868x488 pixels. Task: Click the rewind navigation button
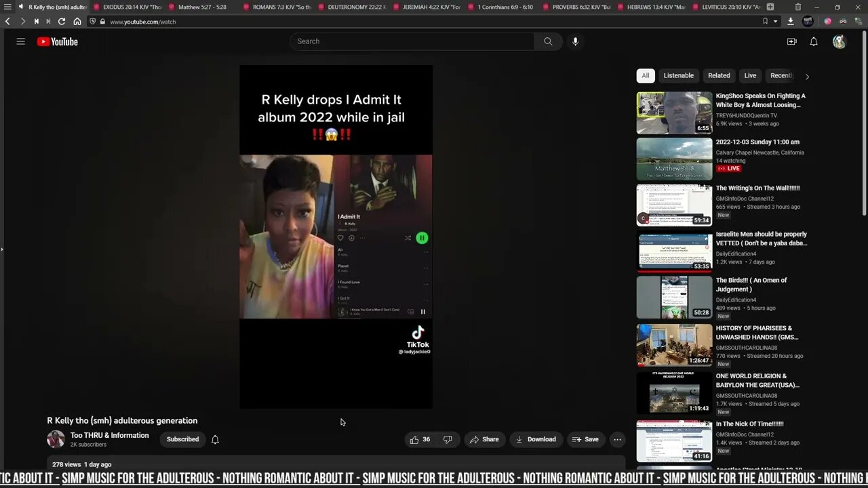36,22
